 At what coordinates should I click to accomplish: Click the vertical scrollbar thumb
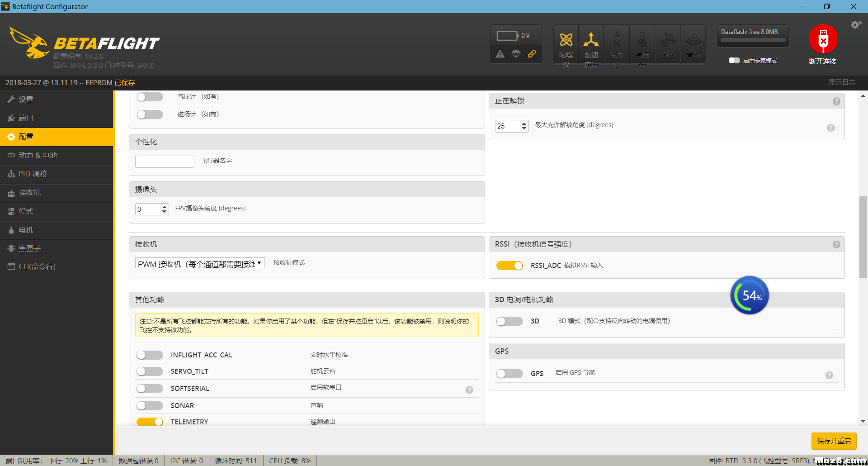coord(863,237)
